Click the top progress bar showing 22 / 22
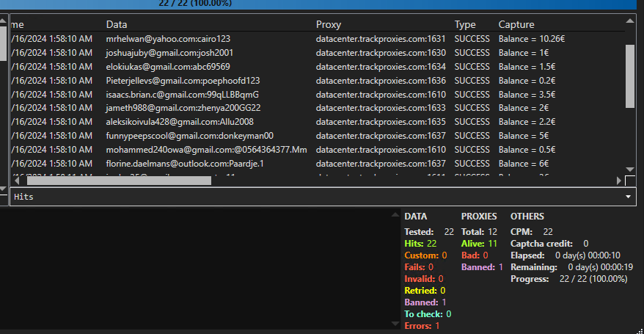The width and height of the screenshot is (644, 334). coord(318,4)
